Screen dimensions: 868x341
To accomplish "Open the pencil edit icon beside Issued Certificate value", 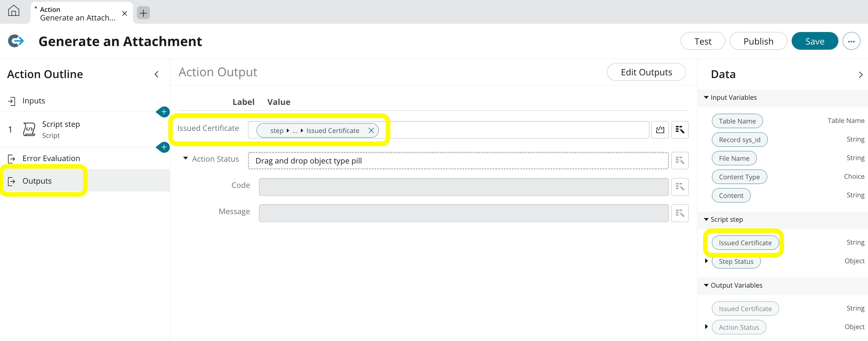I will (660, 130).
